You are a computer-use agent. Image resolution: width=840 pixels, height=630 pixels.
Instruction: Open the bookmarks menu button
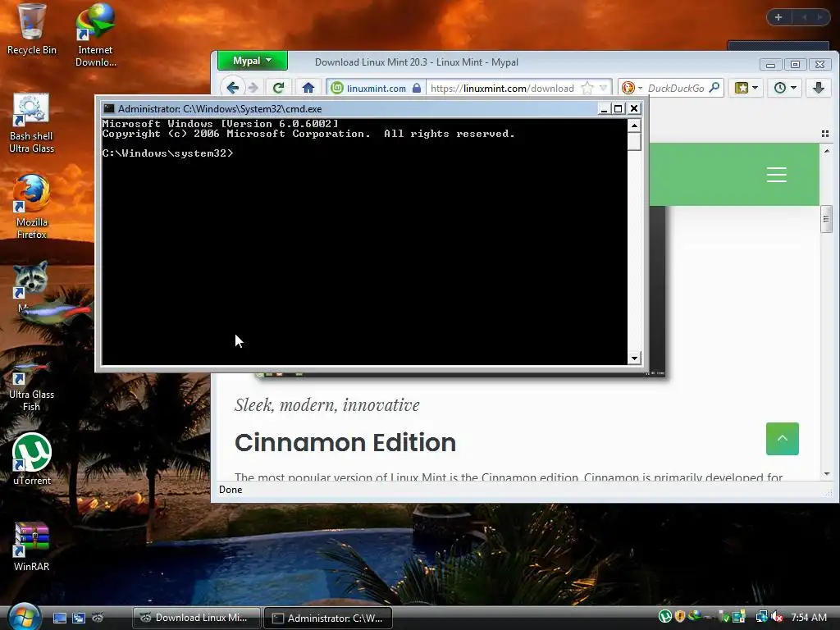(746, 88)
